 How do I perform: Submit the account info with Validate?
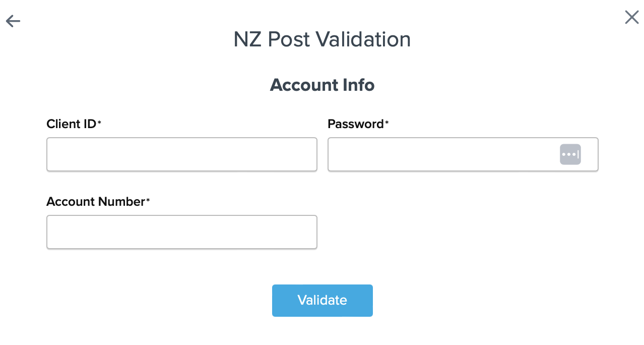322,301
